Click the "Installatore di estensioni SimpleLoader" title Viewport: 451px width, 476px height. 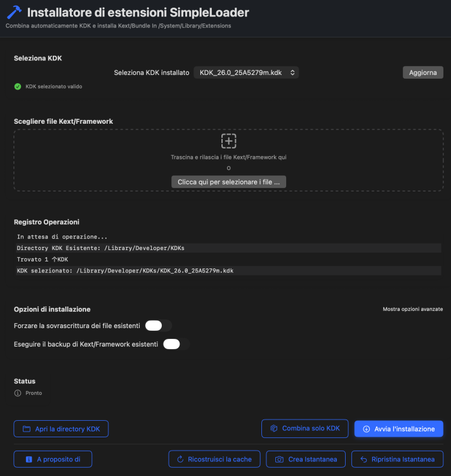pos(138,13)
